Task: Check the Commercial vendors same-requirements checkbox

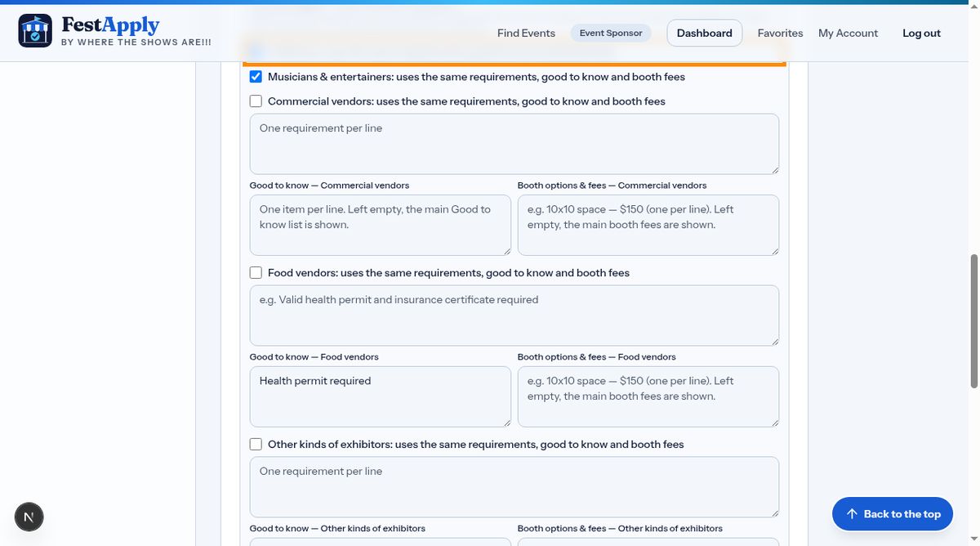Action: 256,101
